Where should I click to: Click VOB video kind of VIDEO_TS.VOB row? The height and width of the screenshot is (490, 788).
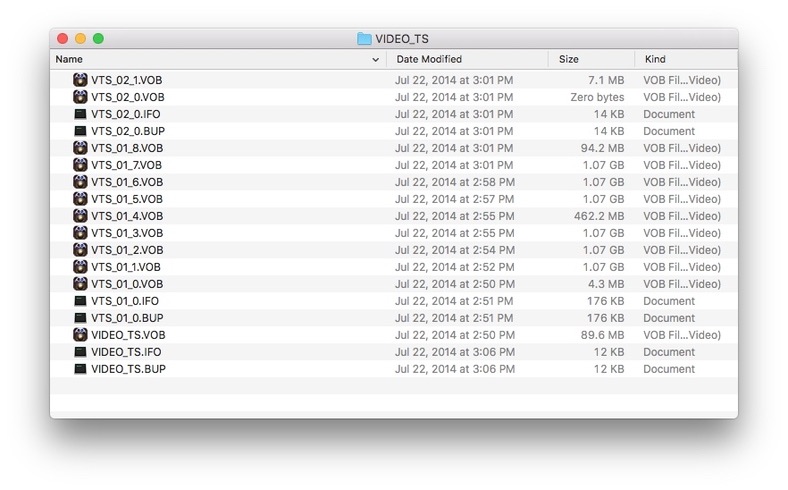click(x=682, y=335)
